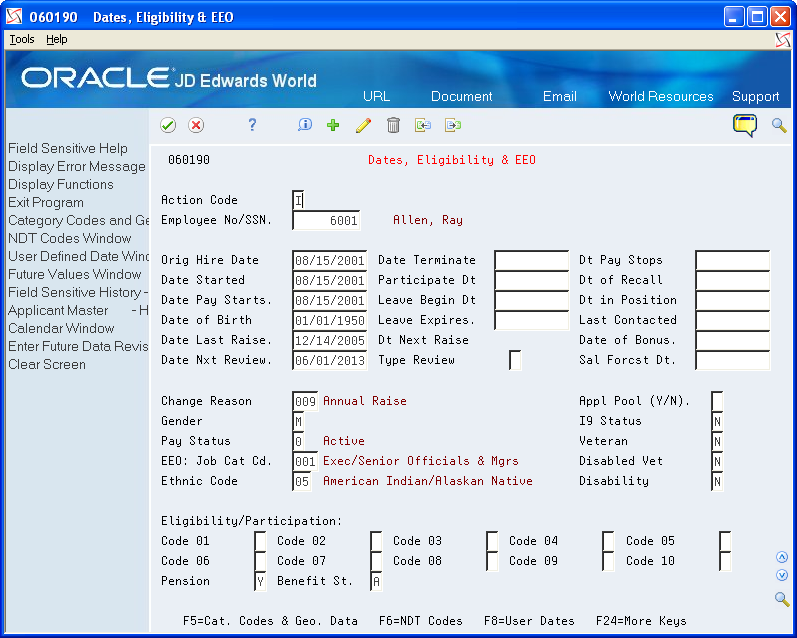Click the Code 01 eligibility field
Screen dimensions: 797x638
click(260, 541)
